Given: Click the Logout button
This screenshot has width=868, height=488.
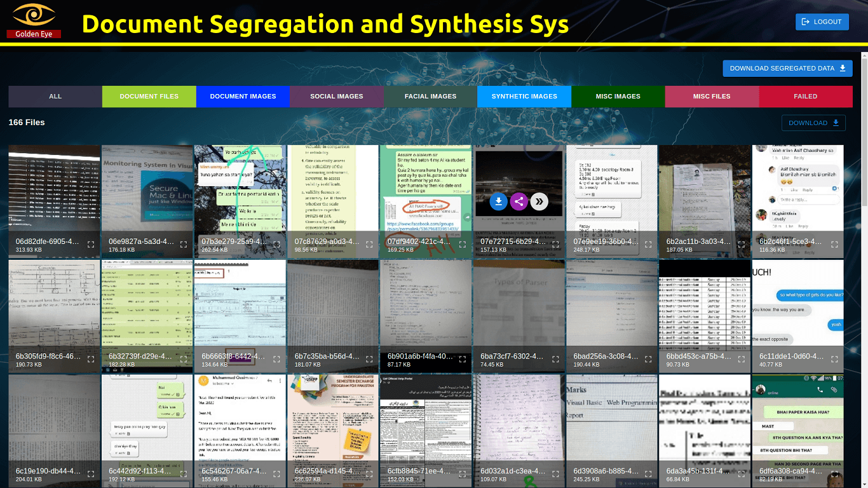Looking at the screenshot, I should 822,22.
